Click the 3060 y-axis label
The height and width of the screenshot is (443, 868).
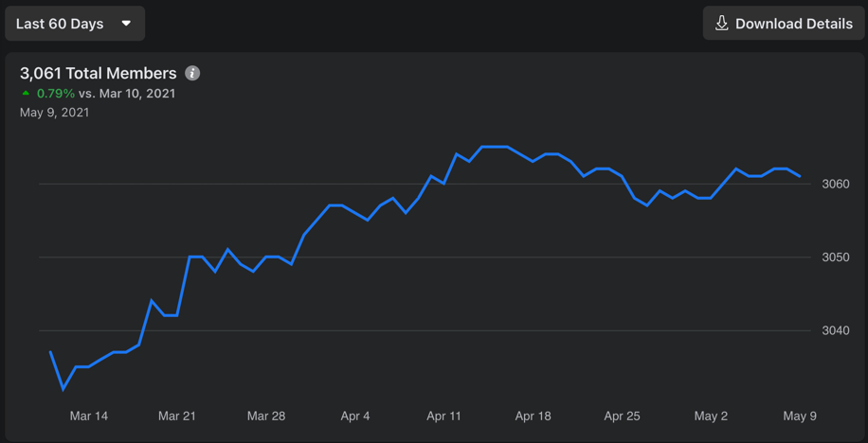click(836, 184)
